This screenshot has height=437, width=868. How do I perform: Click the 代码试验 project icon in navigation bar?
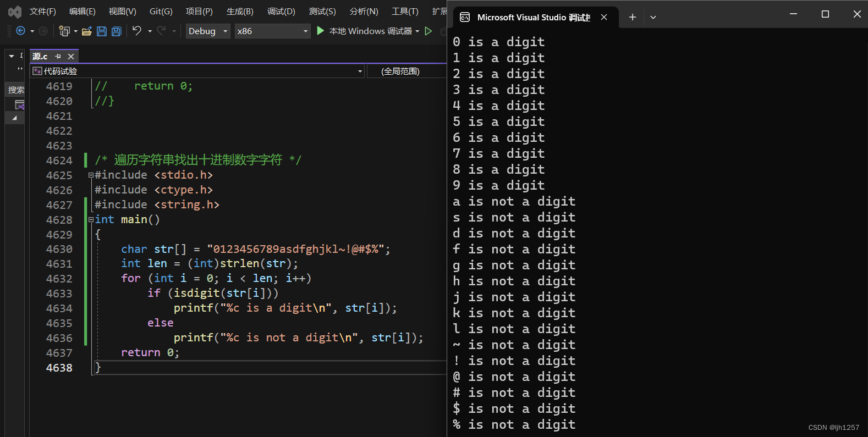click(x=37, y=71)
